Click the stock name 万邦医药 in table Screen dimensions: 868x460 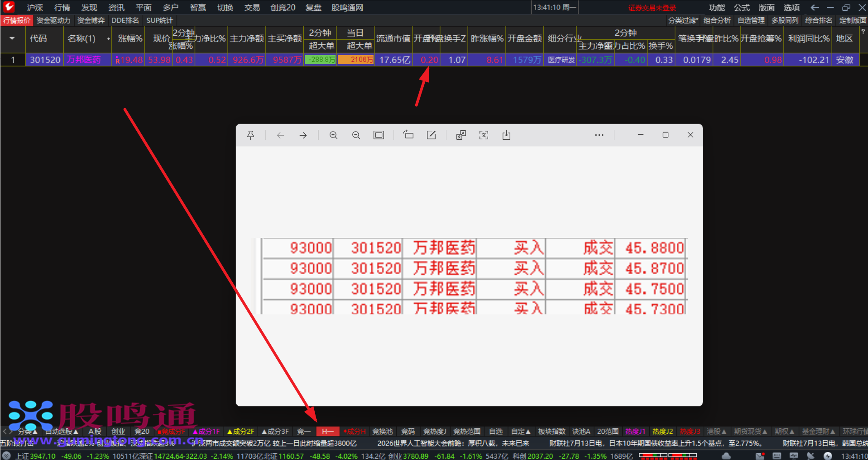pos(84,60)
